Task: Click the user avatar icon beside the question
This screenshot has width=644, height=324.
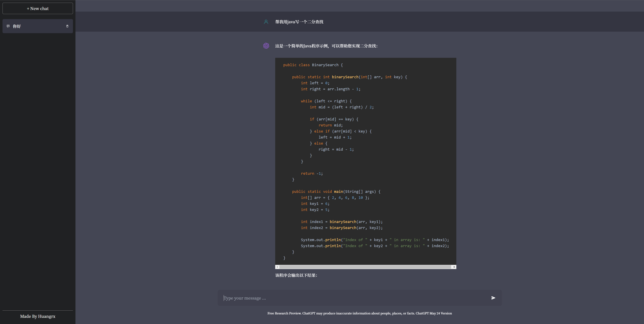Action: (x=266, y=22)
